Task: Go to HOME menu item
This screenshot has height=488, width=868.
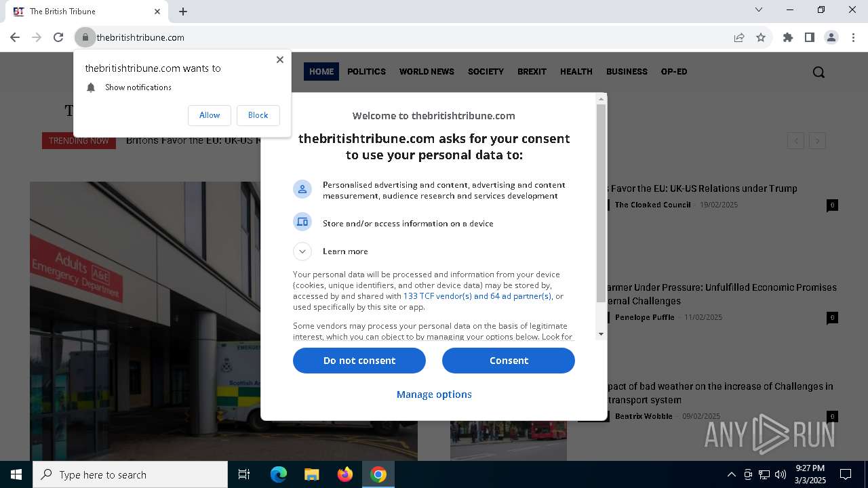Action: coord(321,71)
